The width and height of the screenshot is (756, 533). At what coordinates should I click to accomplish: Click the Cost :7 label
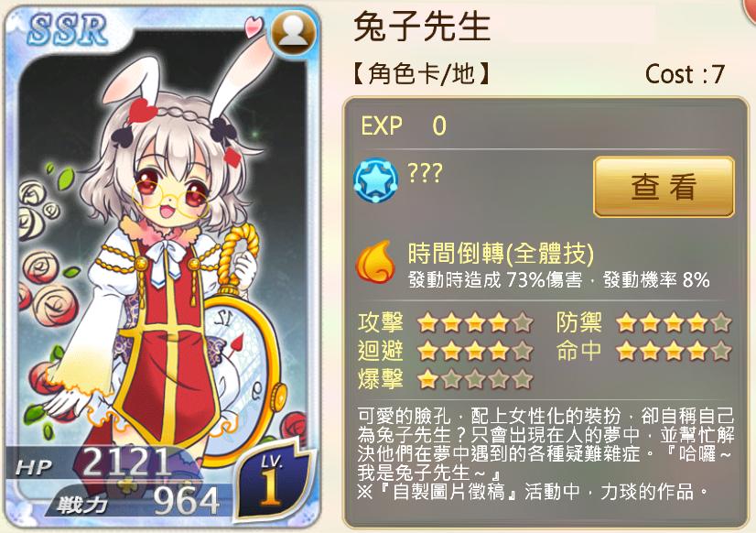[685, 74]
